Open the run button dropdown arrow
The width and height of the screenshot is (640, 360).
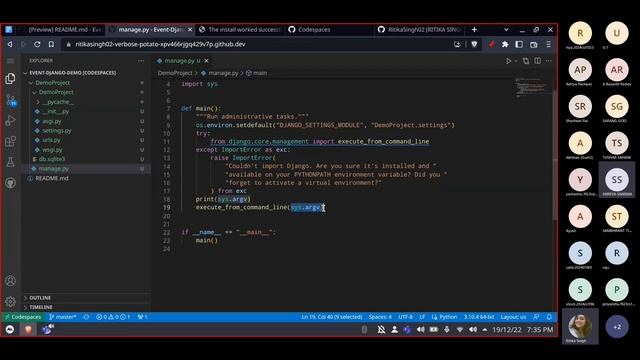pos(516,61)
